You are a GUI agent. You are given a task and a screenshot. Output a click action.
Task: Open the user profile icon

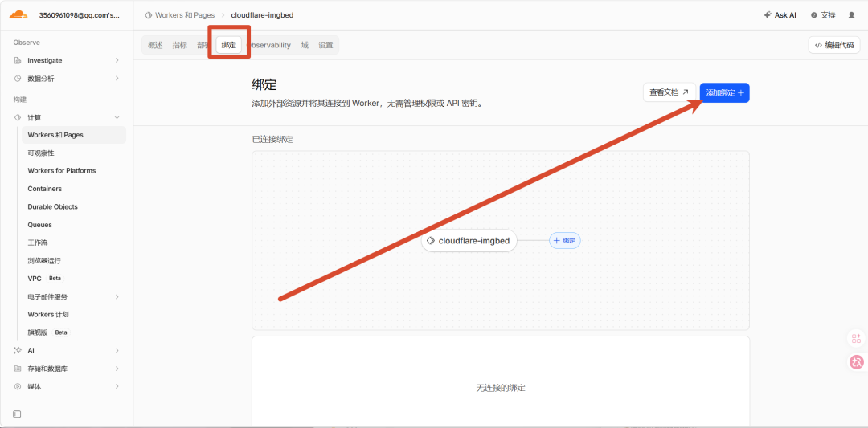coord(851,15)
